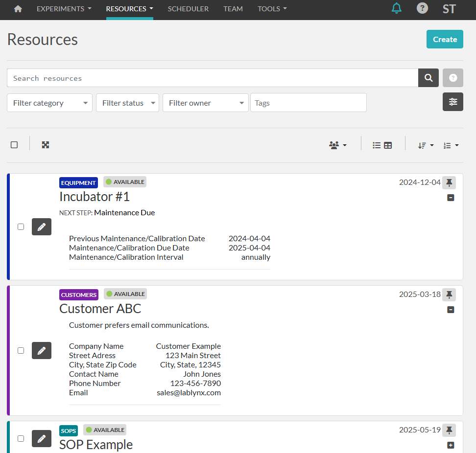Switch to list view layout icon
The image size is (476, 453).
(377, 145)
